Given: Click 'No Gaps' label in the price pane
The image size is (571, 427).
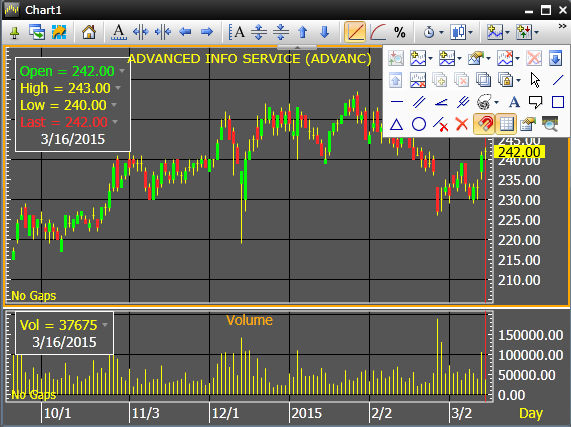Looking at the screenshot, I should 34,296.
